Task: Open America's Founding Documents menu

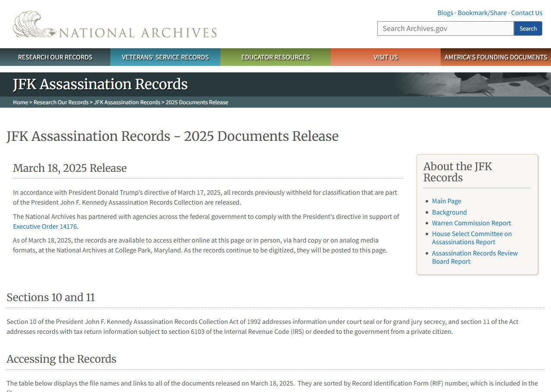Action: [x=495, y=57]
